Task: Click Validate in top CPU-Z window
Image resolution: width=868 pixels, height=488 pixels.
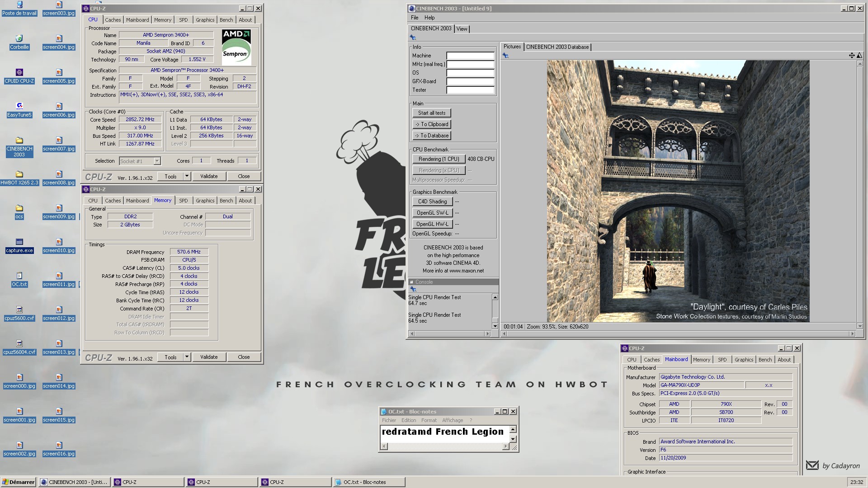Action: [x=209, y=176]
